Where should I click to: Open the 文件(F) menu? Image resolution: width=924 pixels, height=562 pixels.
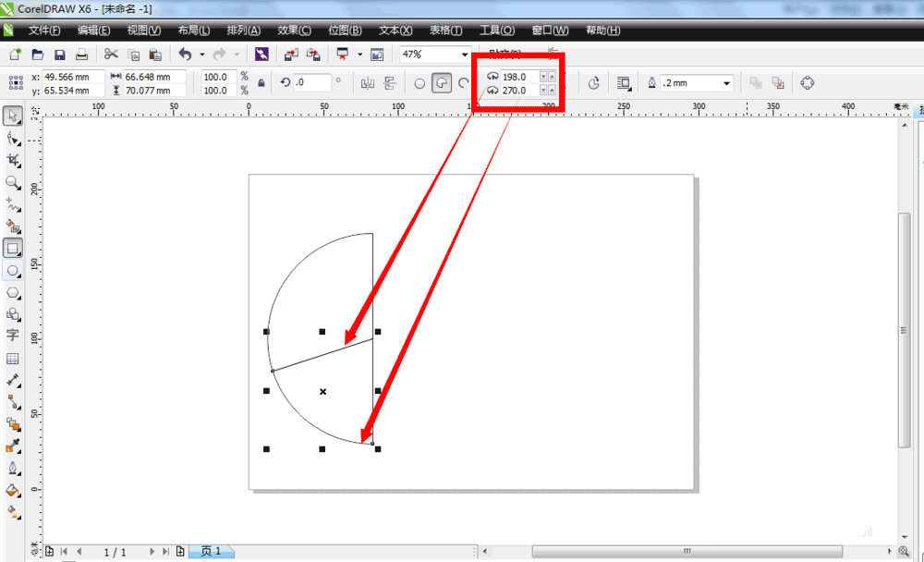[44, 31]
